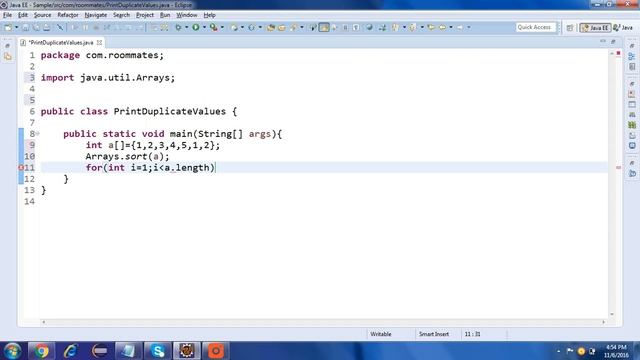Click the error marker on line 11
Viewport: 640px width, 360px height.
pos(21,168)
